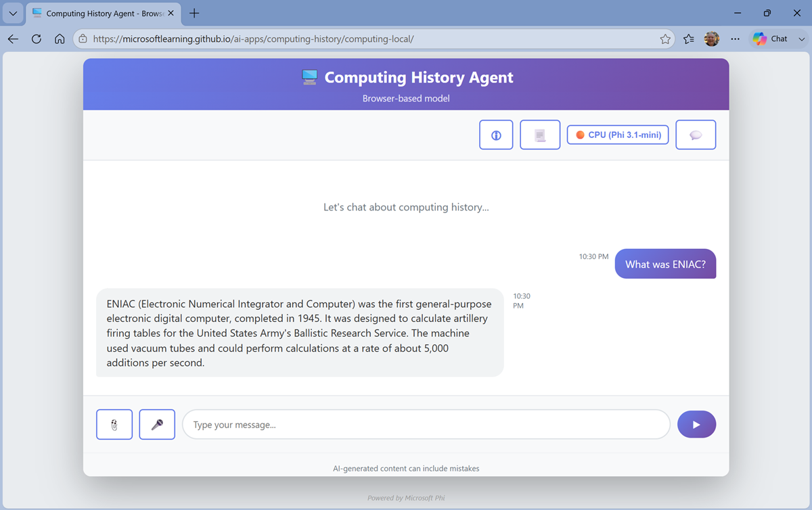View site info padlock icon

83,39
